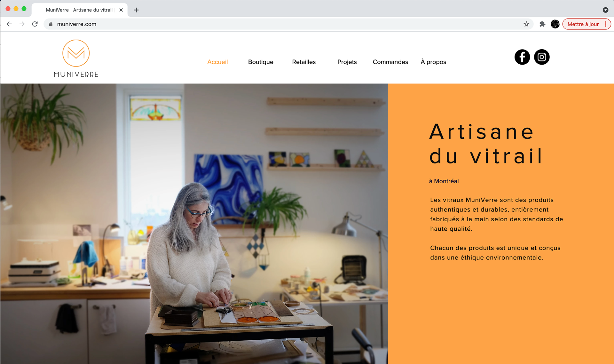Image resolution: width=614 pixels, height=364 pixels.
Task: Select the À propos link
Action: 433,62
